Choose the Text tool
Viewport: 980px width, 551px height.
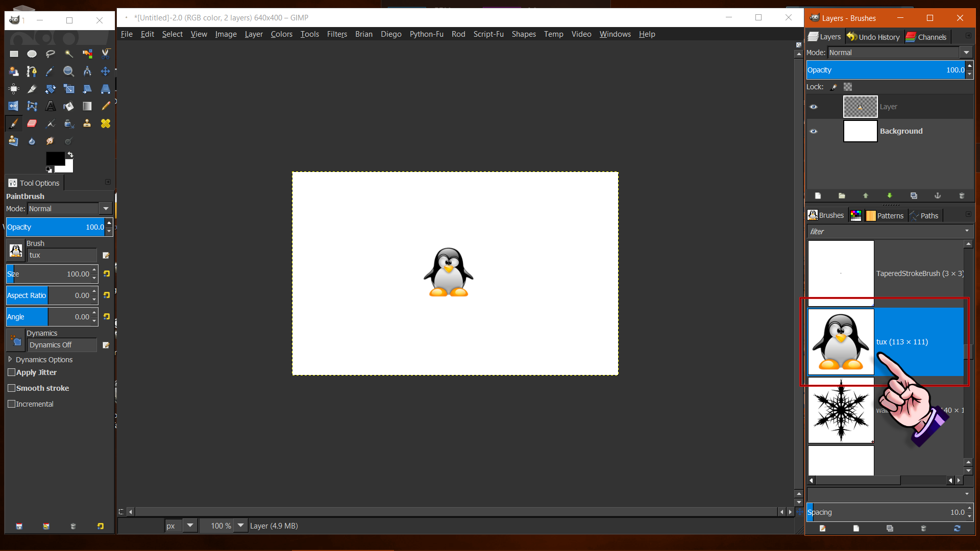(x=51, y=106)
